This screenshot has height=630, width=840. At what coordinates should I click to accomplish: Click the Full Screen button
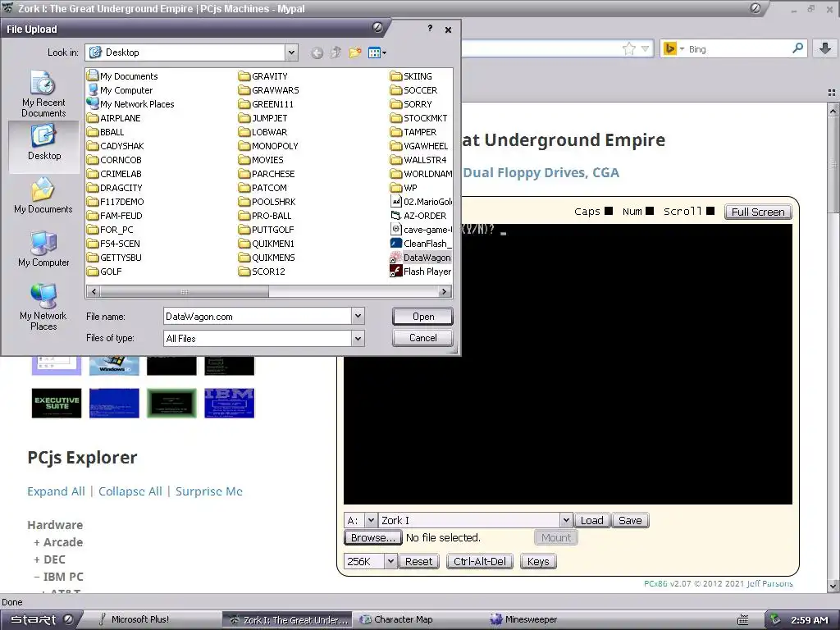pyautogui.click(x=757, y=212)
